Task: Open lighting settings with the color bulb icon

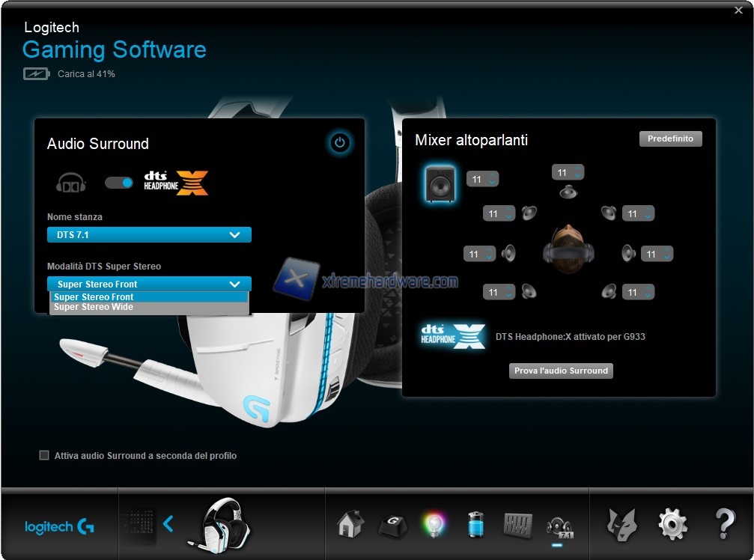Action: (434, 524)
